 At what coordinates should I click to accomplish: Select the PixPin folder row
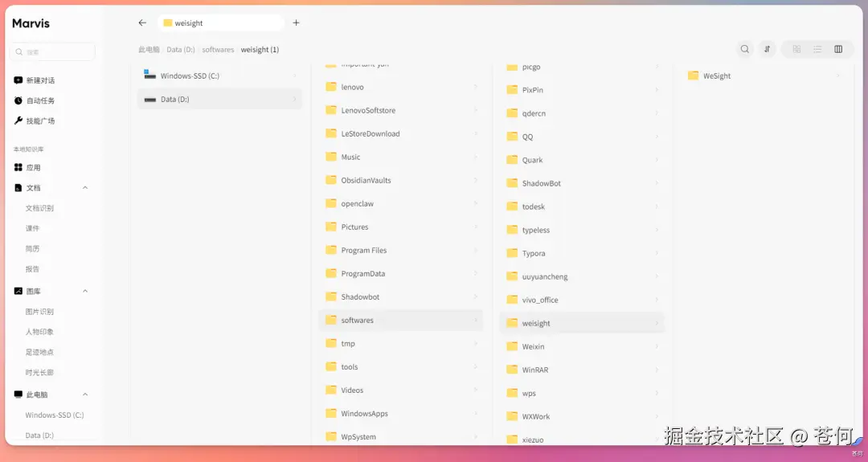coord(582,90)
